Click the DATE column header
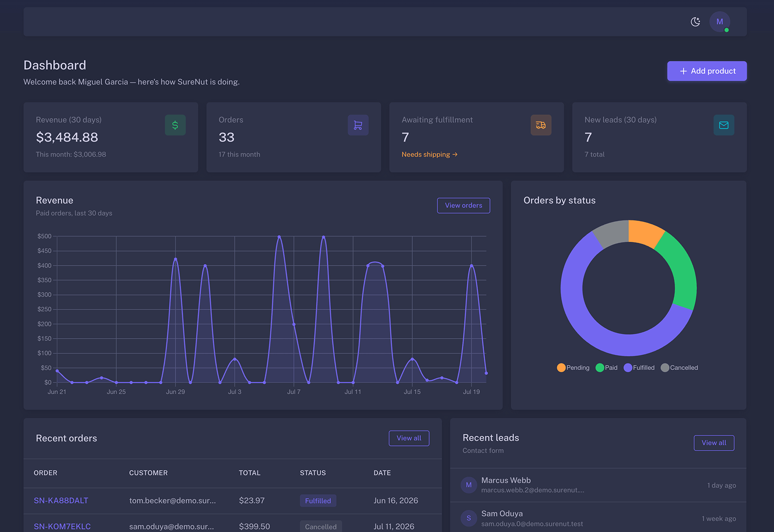Screen dimensions: 774x532 tap(382, 473)
